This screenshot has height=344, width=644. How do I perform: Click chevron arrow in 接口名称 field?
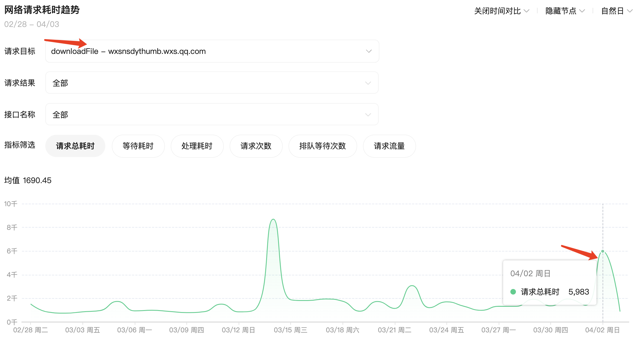(368, 115)
